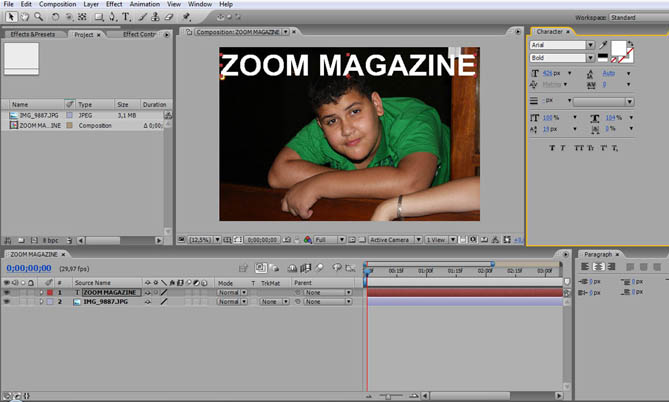Viewport: 669px width, 402px height.
Task: Click the timeline ruler at 01:00f
Action: click(425, 271)
